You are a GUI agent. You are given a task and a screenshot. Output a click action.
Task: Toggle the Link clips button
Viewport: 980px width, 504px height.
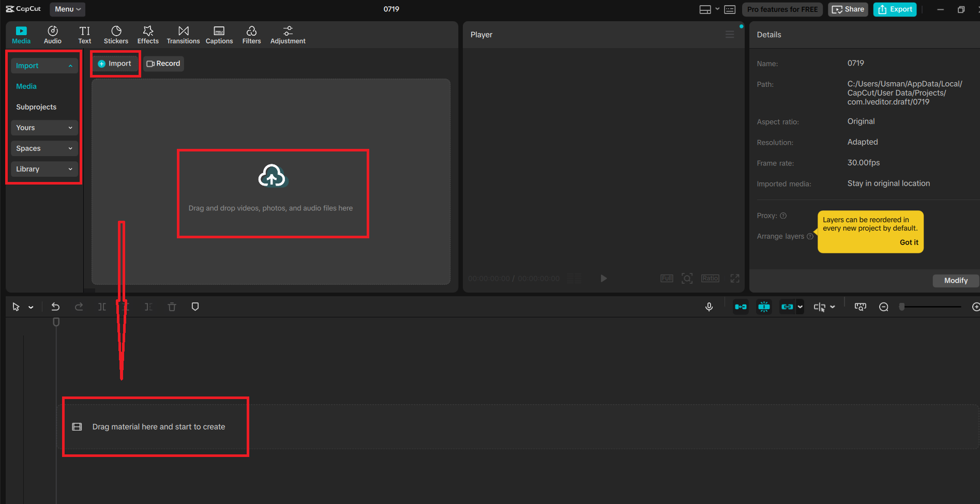tap(788, 306)
